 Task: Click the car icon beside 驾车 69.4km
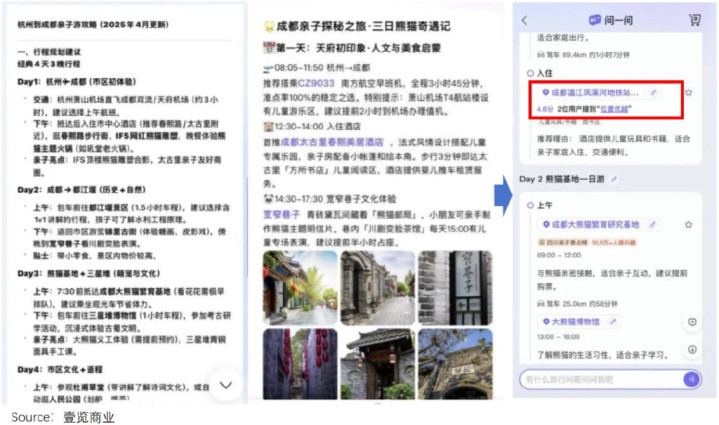click(x=541, y=55)
